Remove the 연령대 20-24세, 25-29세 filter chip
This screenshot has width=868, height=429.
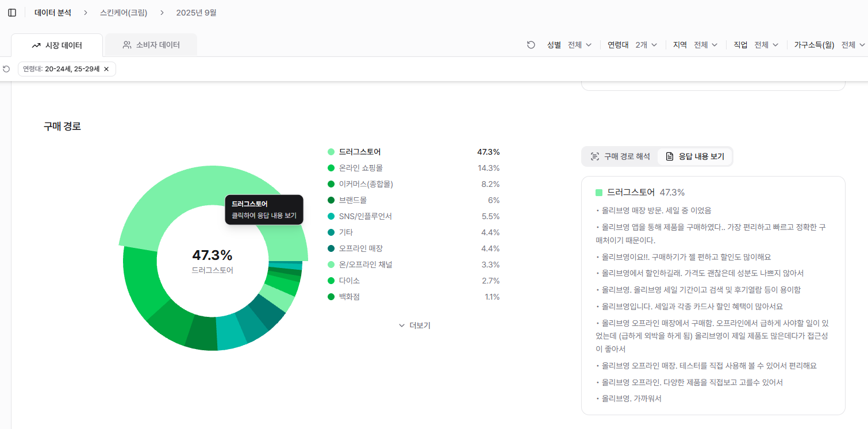point(106,69)
